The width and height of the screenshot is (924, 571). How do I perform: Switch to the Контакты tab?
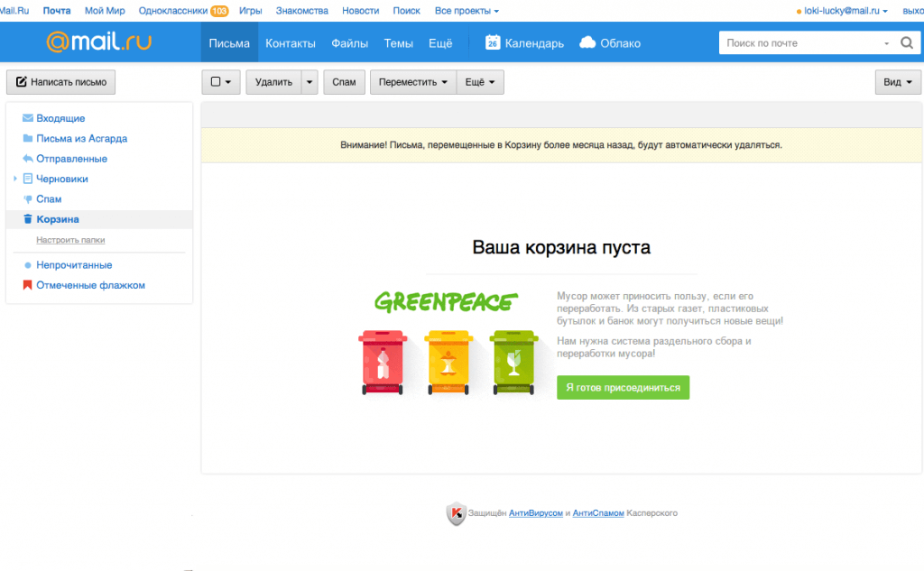(291, 41)
